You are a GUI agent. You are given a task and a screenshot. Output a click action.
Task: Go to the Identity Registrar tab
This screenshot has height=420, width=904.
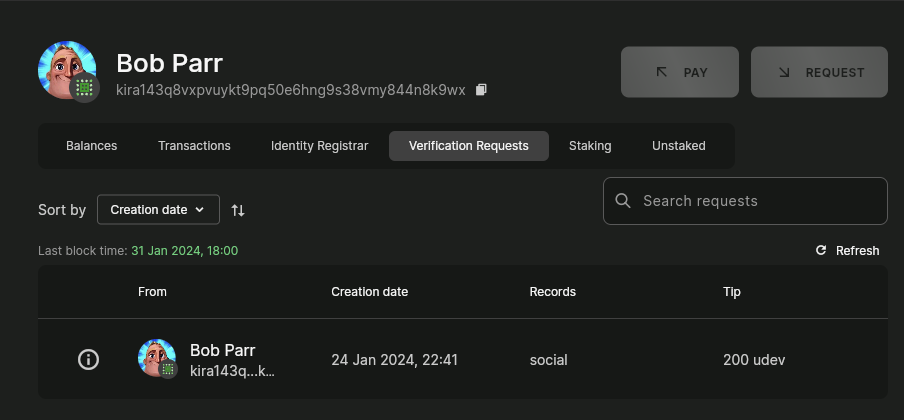click(x=319, y=146)
